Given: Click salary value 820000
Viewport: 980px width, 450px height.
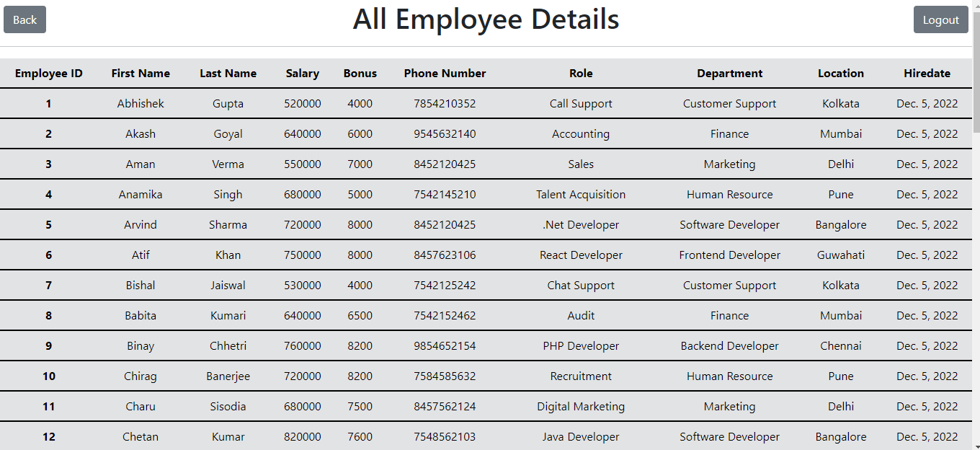Looking at the screenshot, I should tap(303, 437).
